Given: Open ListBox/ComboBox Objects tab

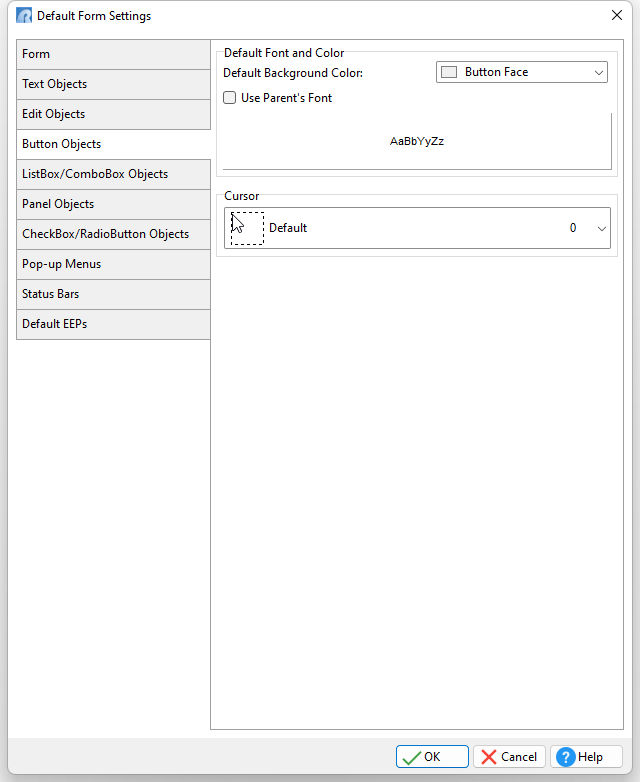Looking at the screenshot, I should [x=113, y=174].
